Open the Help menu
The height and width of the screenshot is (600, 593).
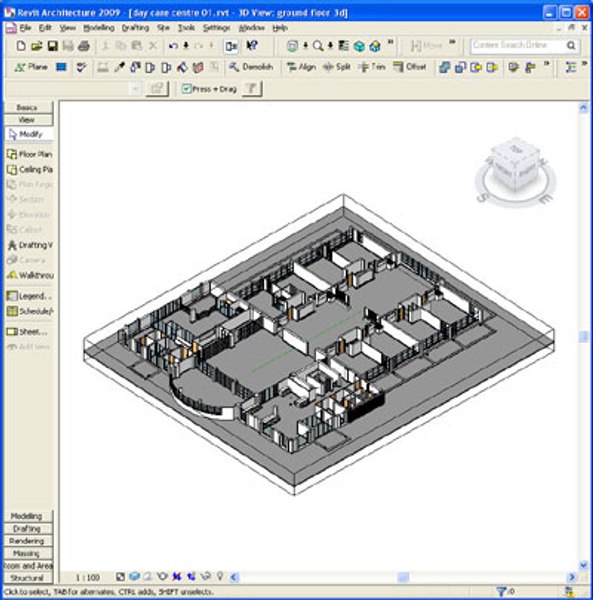(280, 28)
